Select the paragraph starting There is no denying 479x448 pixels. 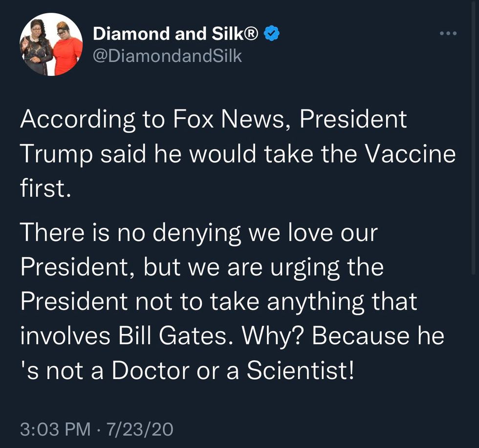pos(232,301)
